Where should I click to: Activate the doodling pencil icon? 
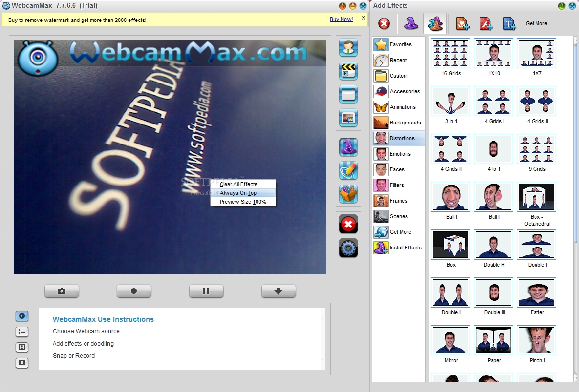[348, 171]
